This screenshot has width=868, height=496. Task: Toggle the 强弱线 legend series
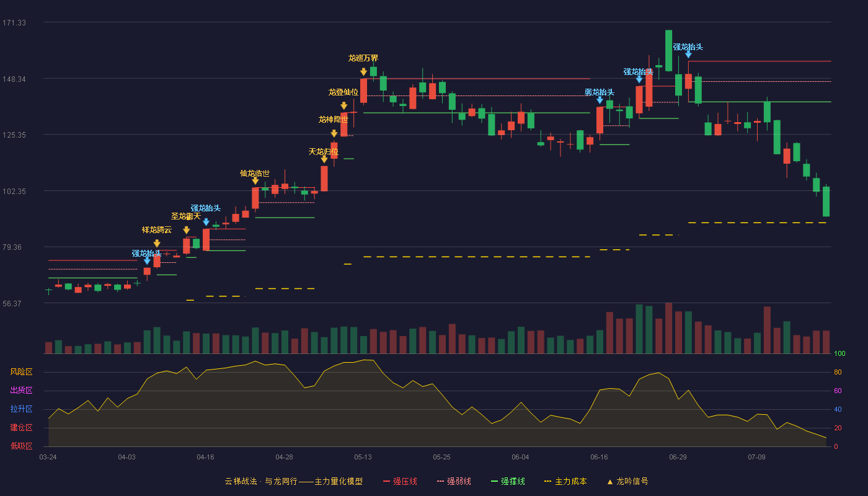coord(454,481)
